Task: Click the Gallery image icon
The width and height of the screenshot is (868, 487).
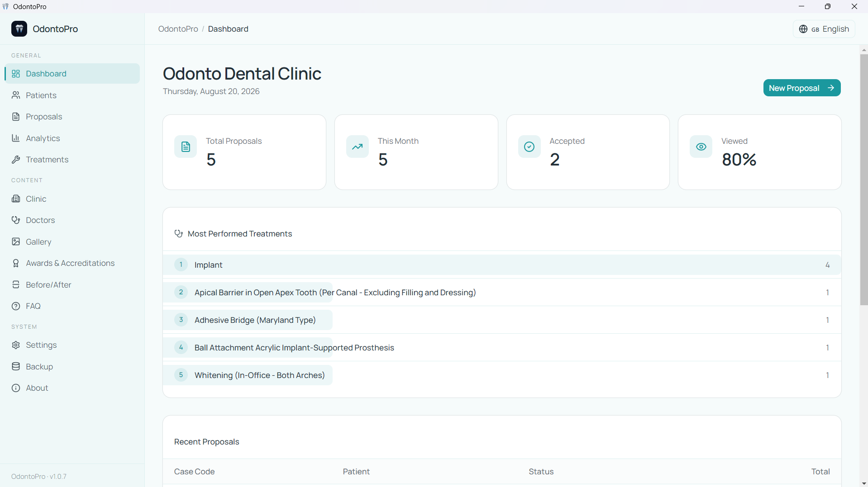Action: click(x=16, y=241)
